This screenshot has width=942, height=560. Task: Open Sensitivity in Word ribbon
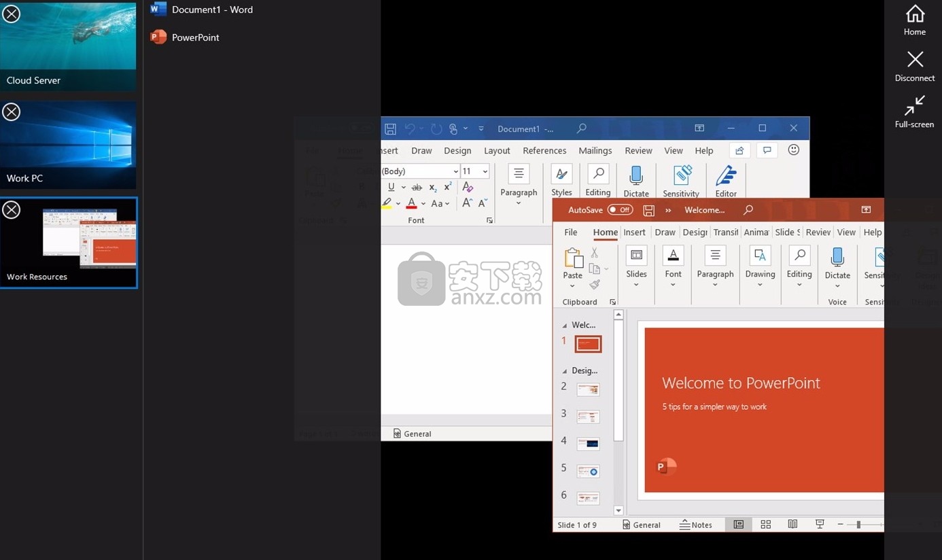coord(681,181)
